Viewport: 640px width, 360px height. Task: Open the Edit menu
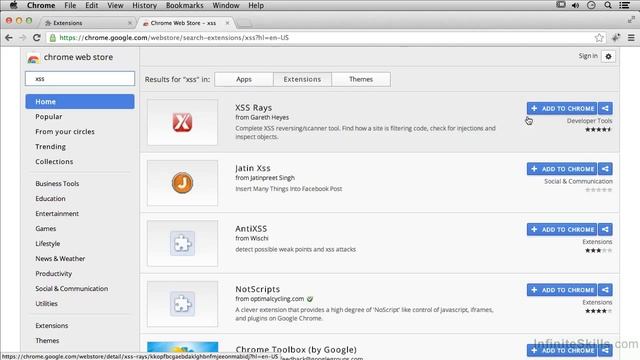pyautogui.click(x=91, y=5)
